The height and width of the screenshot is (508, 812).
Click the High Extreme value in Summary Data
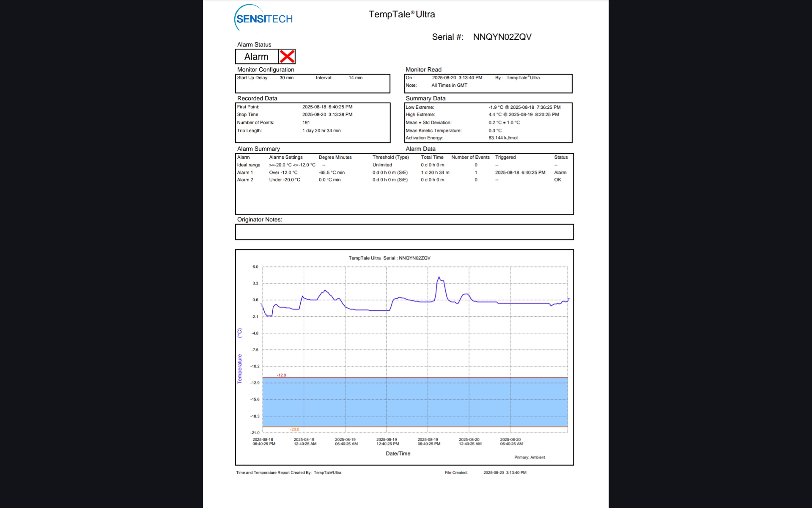point(524,114)
